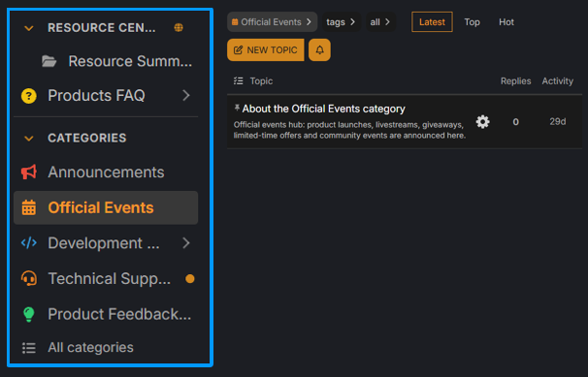Open About the Official Events category topic

pyautogui.click(x=324, y=109)
